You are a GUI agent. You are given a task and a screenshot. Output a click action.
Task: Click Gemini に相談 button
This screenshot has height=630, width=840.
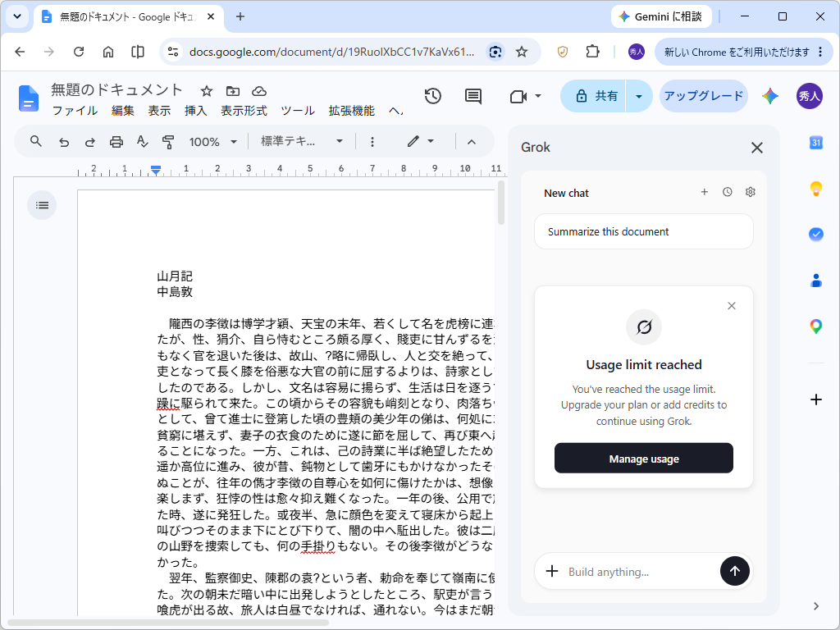tap(660, 16)
